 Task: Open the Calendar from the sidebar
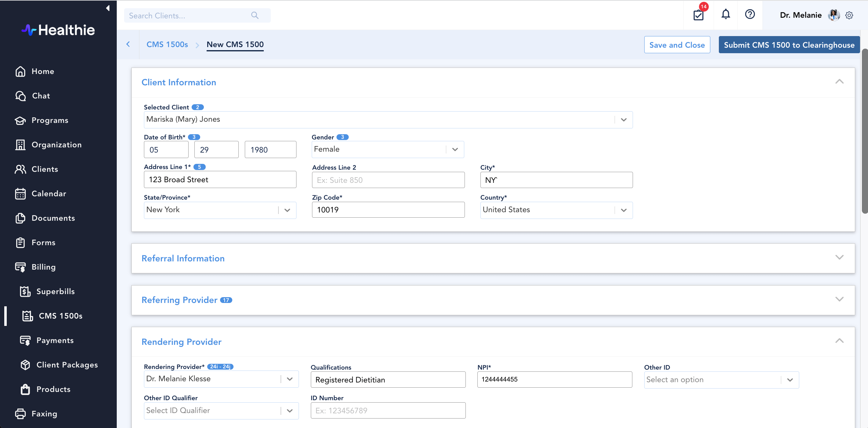pos(49,194)
